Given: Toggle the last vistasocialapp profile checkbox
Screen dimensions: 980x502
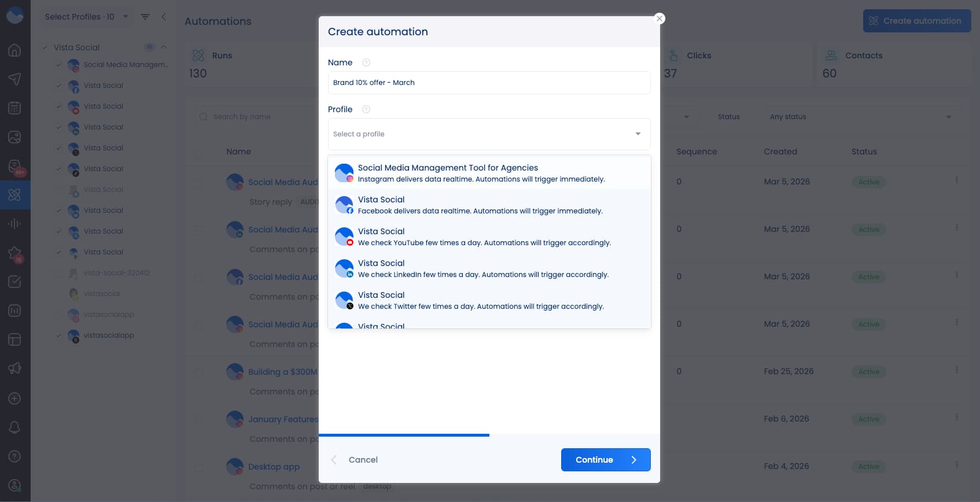Looking at the screenshot, I should point(58,335).
